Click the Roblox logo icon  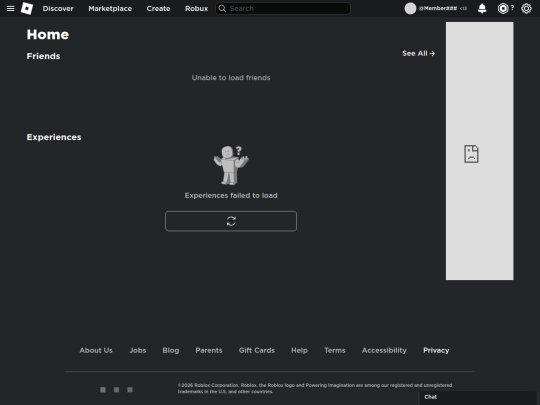click(x=27, y=8)
